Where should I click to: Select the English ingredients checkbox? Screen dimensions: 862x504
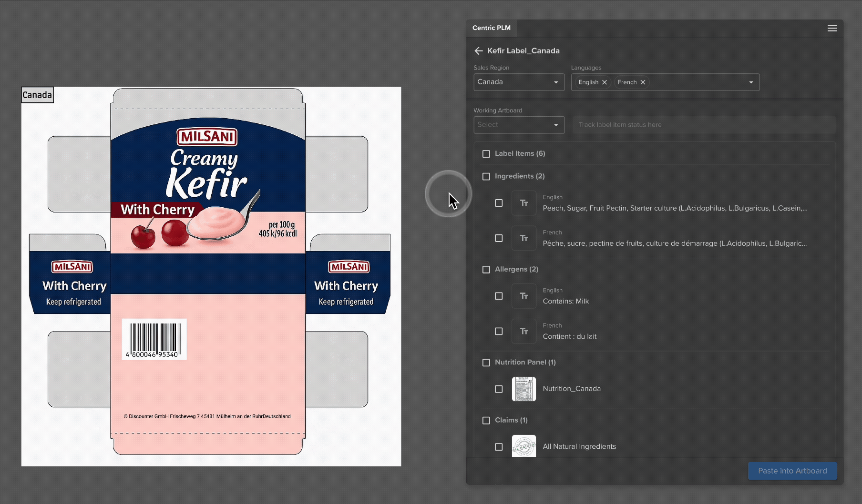point(499,203)
